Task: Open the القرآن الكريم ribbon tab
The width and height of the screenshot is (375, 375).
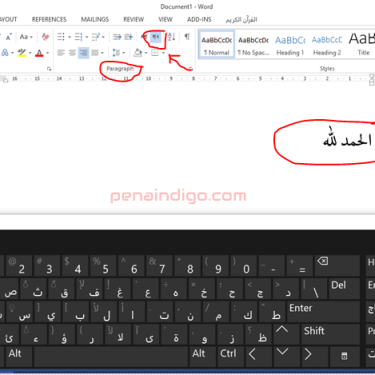Action: click(x=241, y=20)
